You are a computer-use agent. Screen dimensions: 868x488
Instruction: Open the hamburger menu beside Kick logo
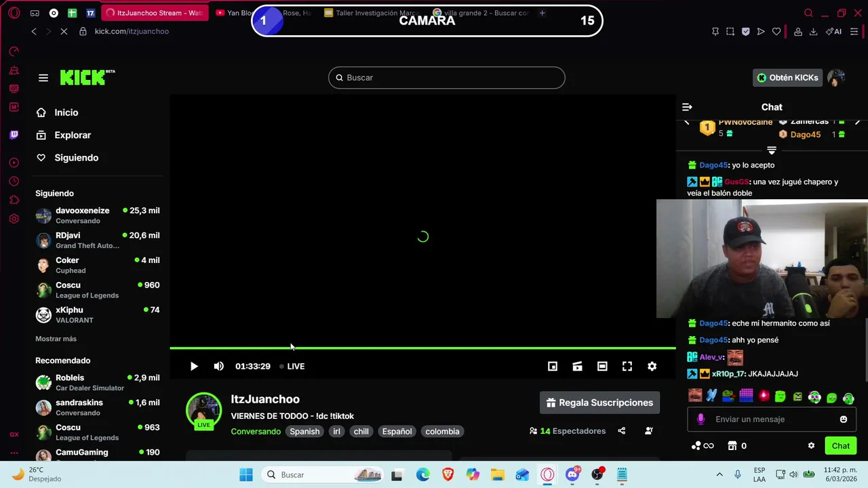pos(43,78)
